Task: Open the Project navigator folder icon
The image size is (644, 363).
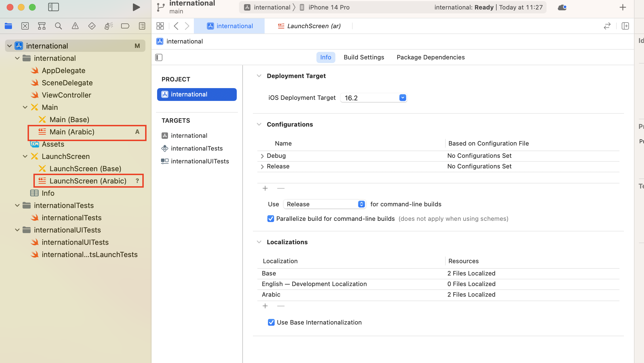Action: 8,26
